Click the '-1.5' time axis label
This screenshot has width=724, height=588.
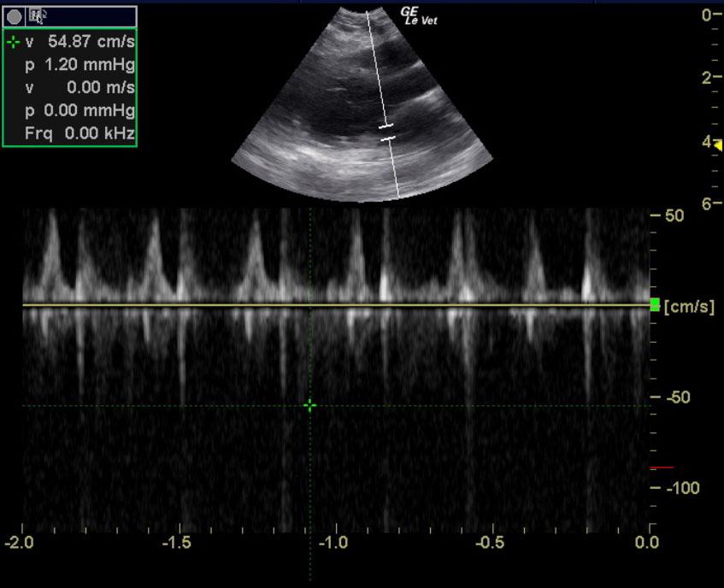pos(177,543)
